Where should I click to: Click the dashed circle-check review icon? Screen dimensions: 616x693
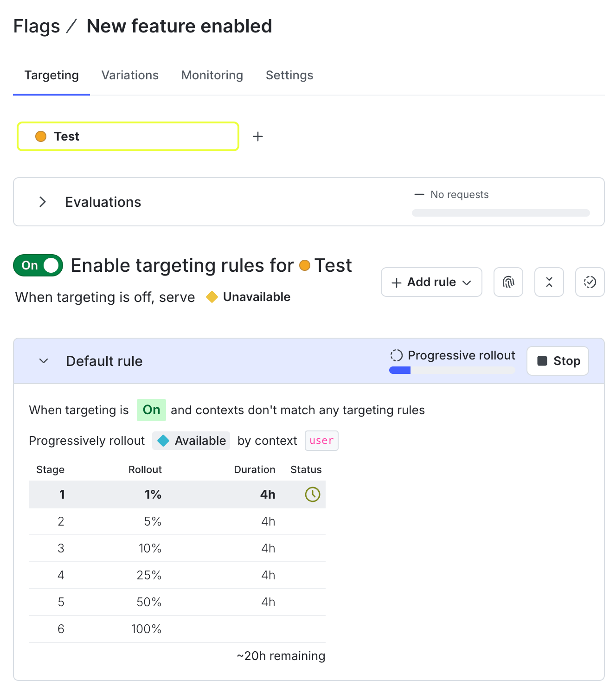tap(590, 282)
